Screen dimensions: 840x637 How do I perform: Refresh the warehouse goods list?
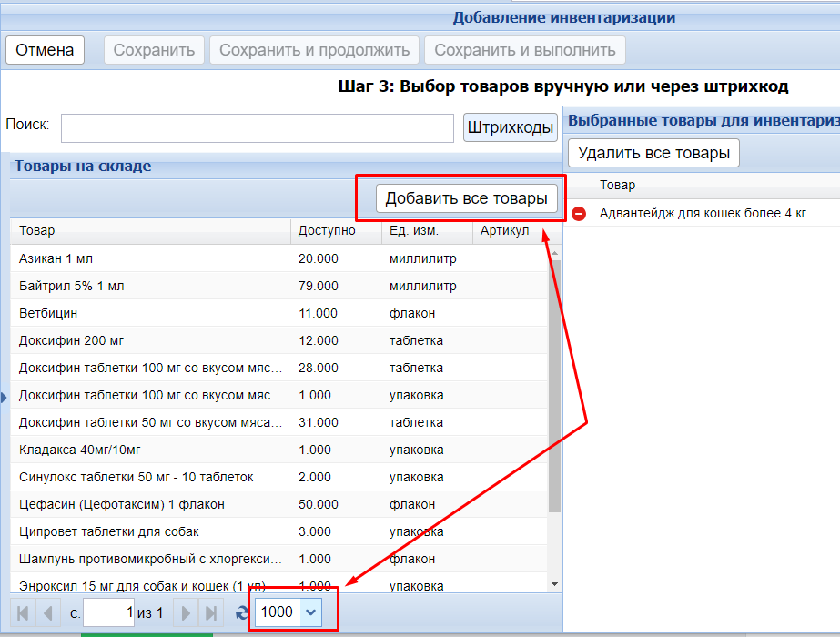241,612
